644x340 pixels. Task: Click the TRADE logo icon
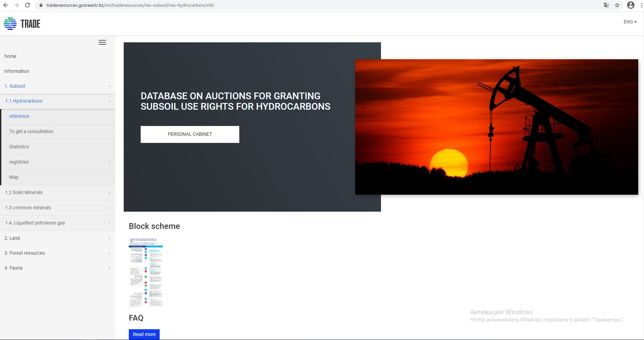click(10, 24)
